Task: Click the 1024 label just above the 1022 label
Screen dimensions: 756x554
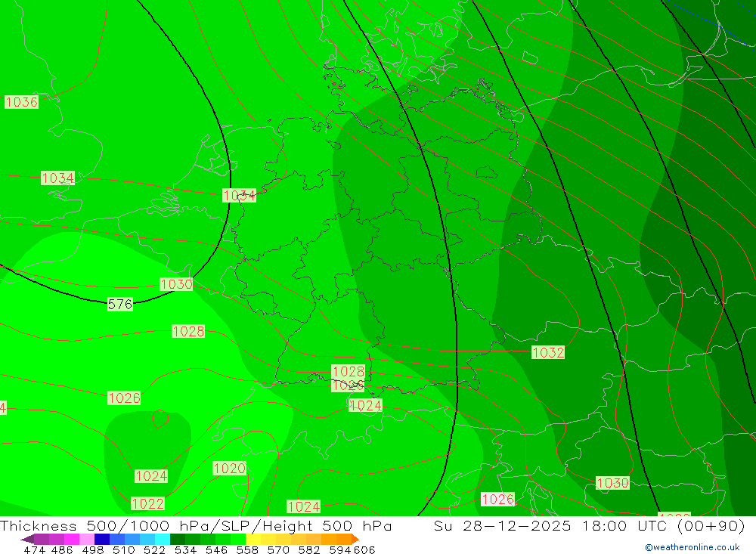Action: 151,476
